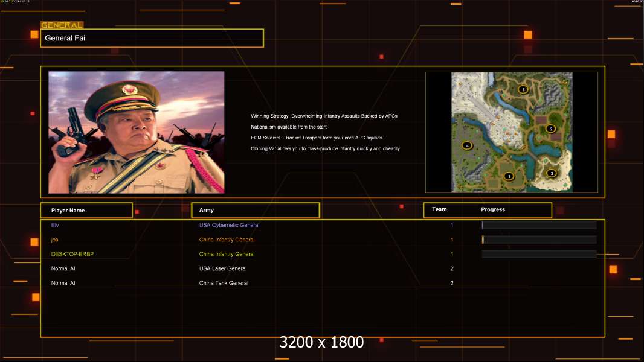Viewport: 644px width, 362px height.
Task: Select player name DESKTOP-BRBP
Action: 72,254
